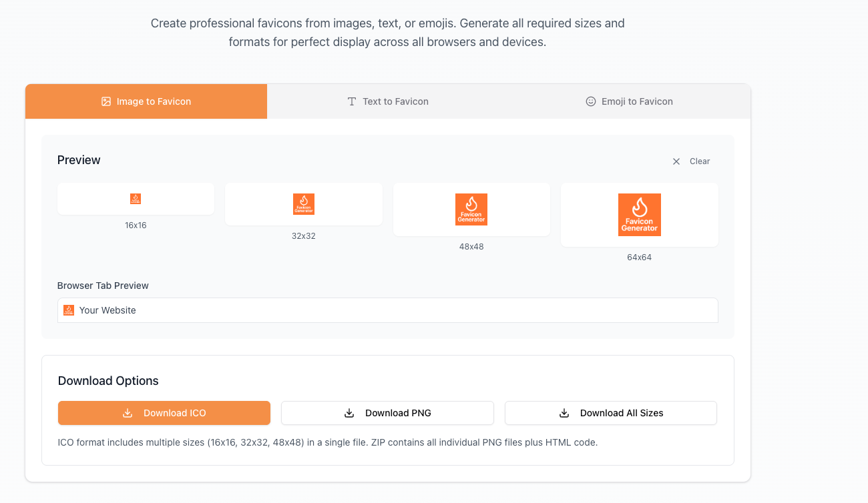Click the T text icon in the Text to Favicon tab
This screenshot has height=503, width=868.
[352, 101]
